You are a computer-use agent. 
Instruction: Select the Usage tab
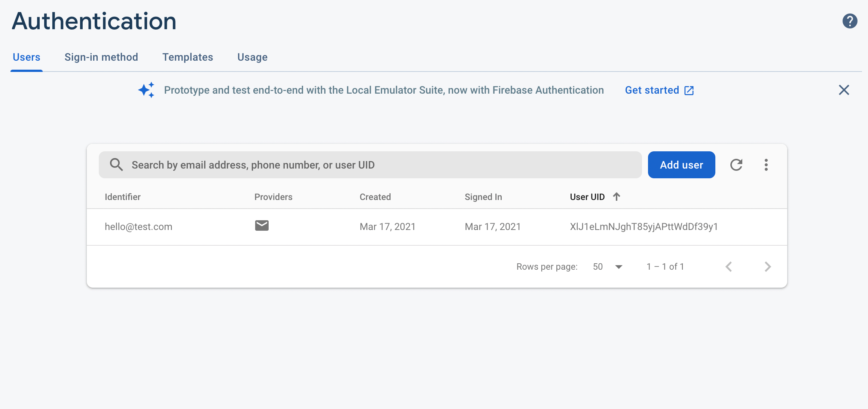(252, 57)
